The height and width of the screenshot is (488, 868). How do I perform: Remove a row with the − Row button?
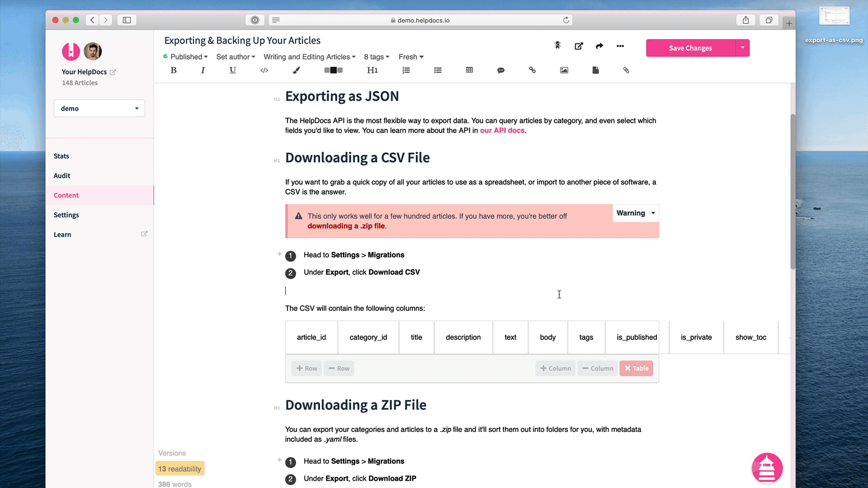[339, 368]
